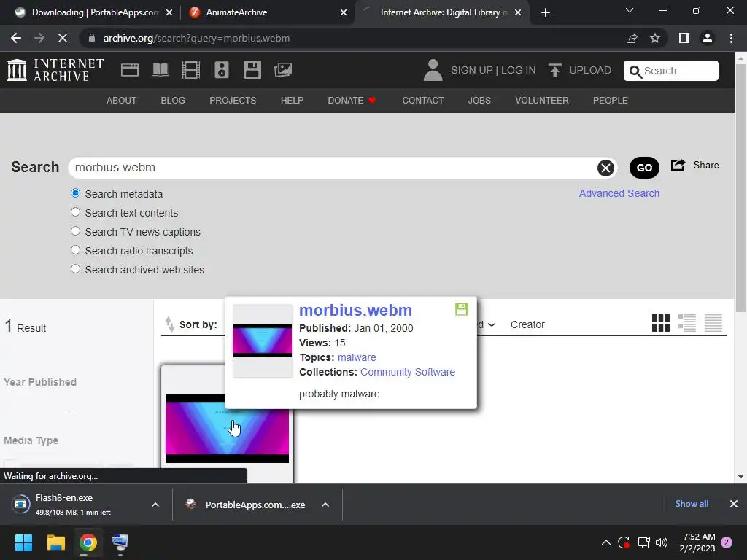Open the Internet Archive images icon
Screen dimensions: 747x560
283,70
